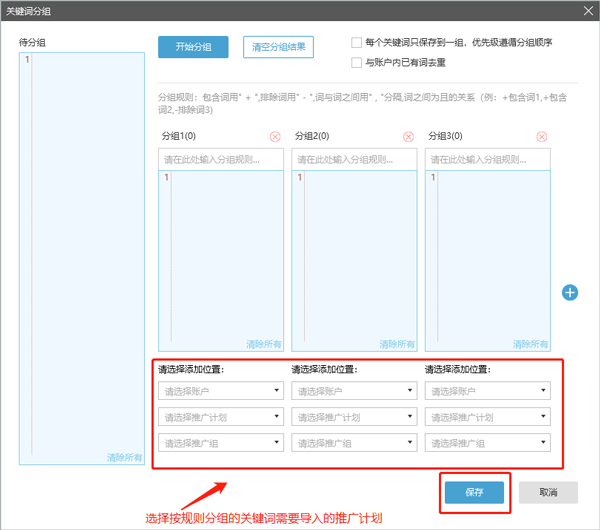
Task: Open 请选择账户 dropdown for 分组3
Action: (487, 392)
